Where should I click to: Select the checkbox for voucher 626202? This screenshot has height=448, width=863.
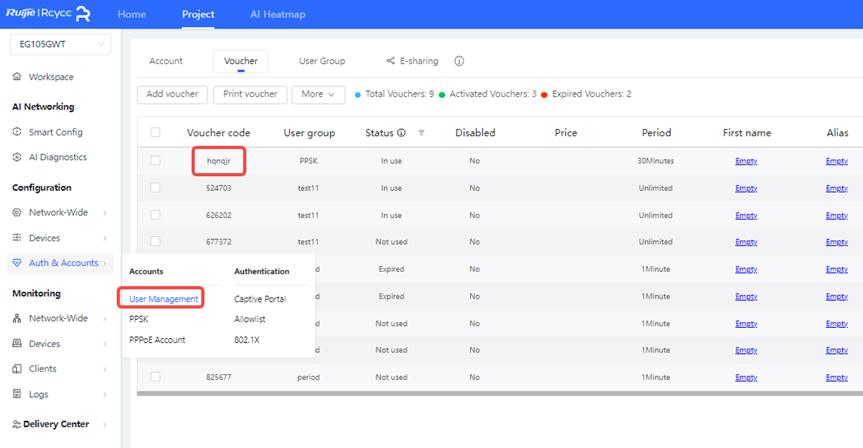tap(155, 215)
